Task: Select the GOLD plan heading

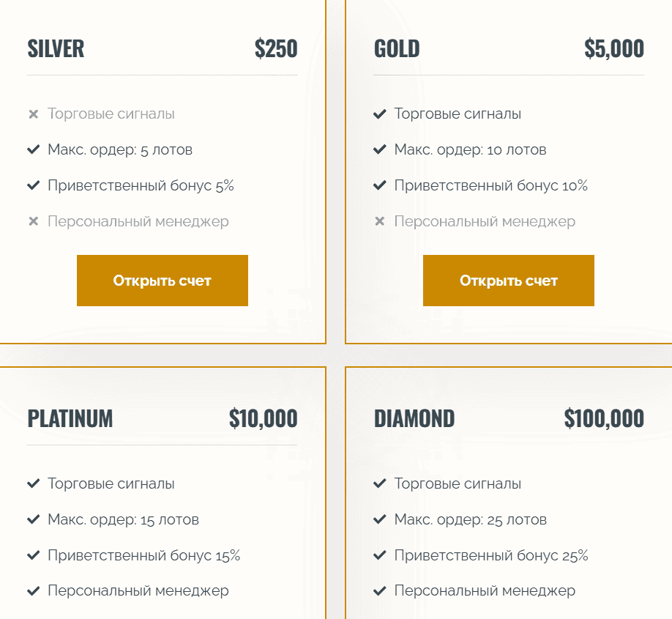Action: pos(397,49)
